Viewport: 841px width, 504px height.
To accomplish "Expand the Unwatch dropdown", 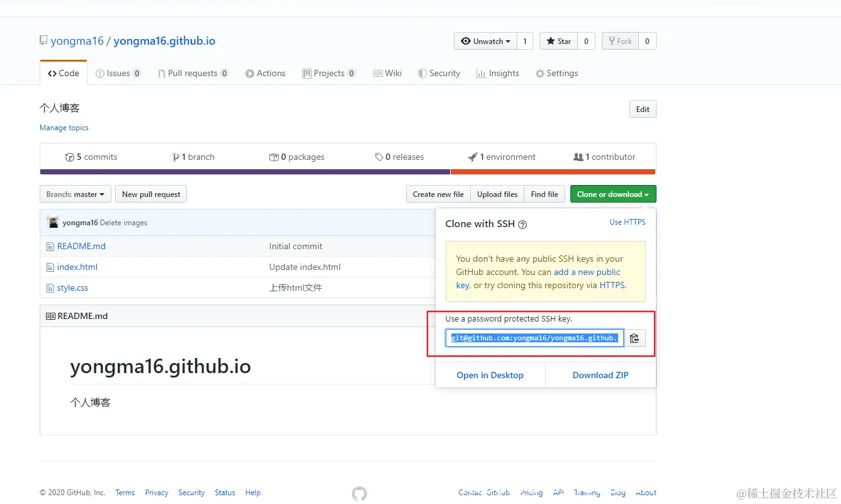I will tap(485, 41).
